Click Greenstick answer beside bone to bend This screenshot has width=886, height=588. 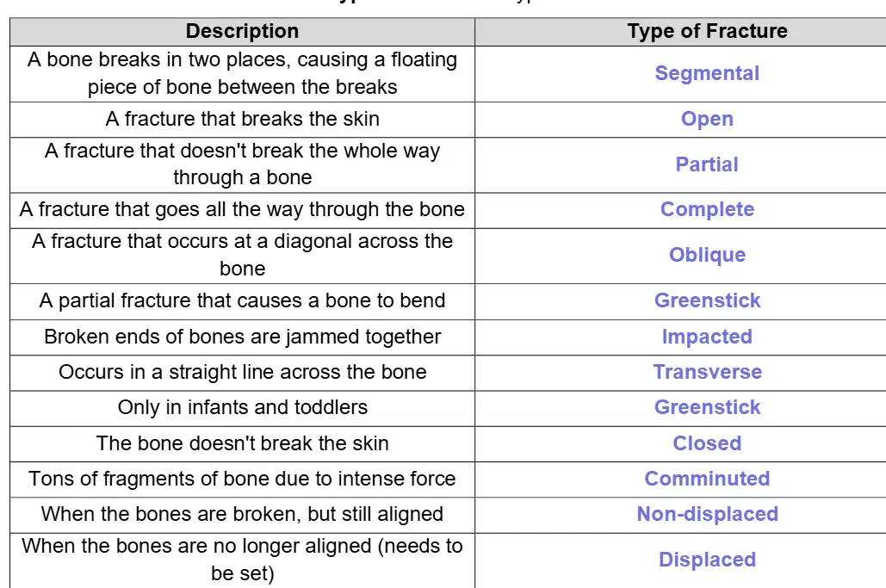[707, 300]
